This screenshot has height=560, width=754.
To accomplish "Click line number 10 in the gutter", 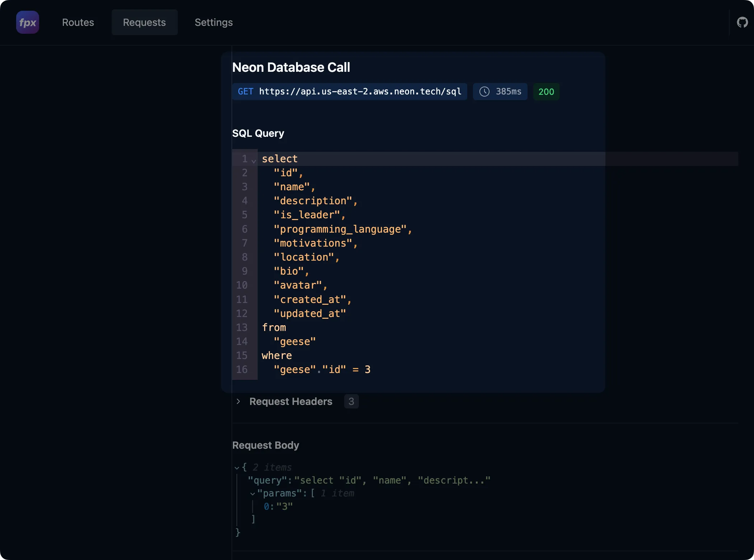I will click(242, 285).
